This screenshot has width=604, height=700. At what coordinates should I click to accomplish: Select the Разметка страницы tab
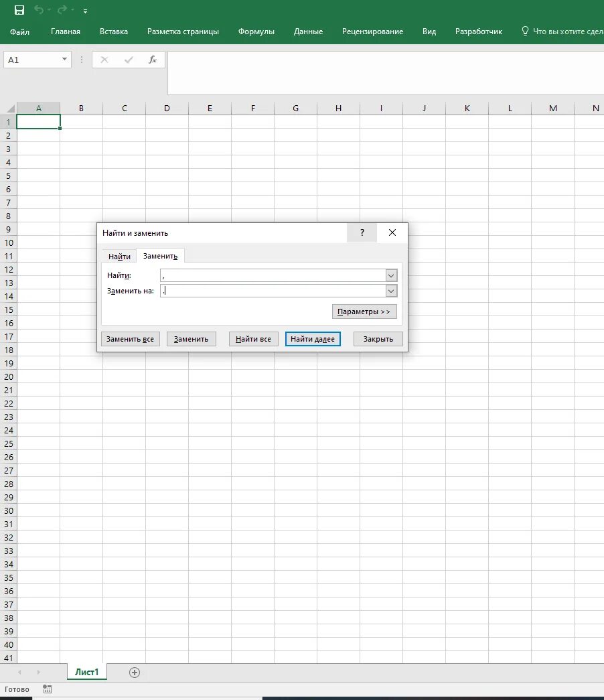pyautogui.click(x=183, y=31)
